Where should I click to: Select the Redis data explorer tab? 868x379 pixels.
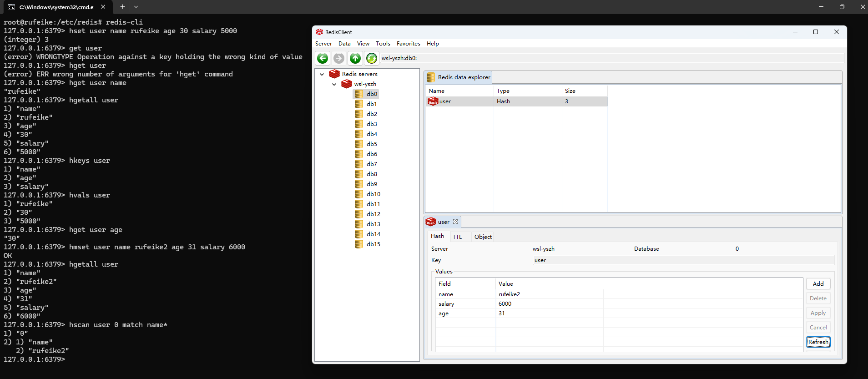(x=459, y=77)
